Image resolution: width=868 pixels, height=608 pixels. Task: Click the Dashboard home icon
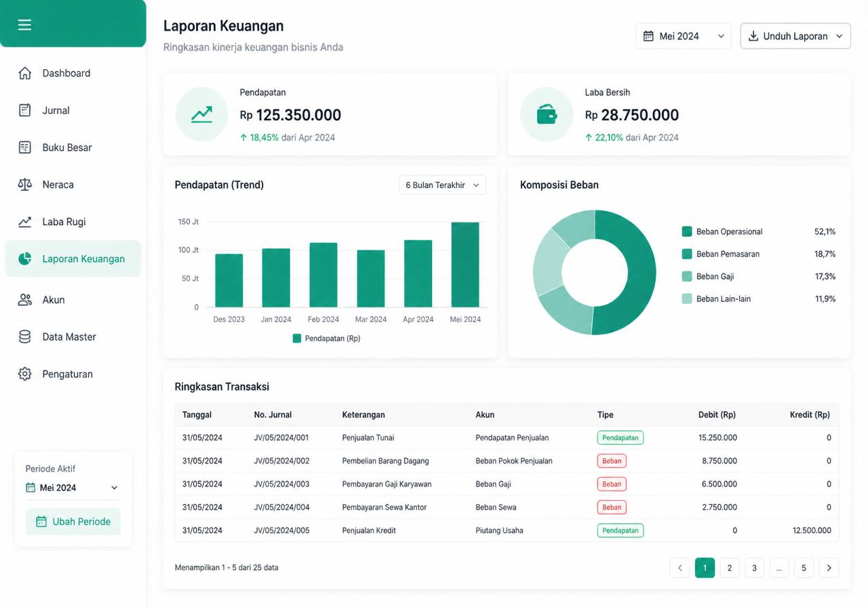(x=25, y=73)
